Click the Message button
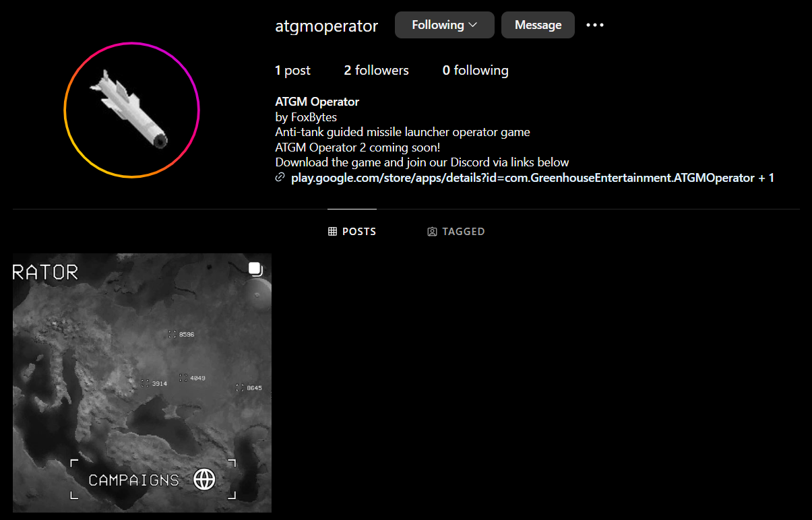812x520 pixels. [538, 25]
